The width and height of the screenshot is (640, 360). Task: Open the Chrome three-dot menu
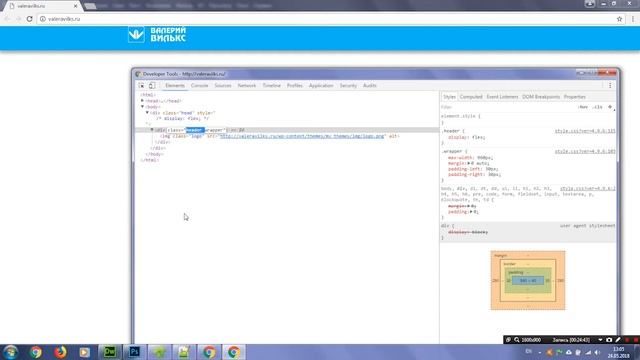(x=633, y=19)
